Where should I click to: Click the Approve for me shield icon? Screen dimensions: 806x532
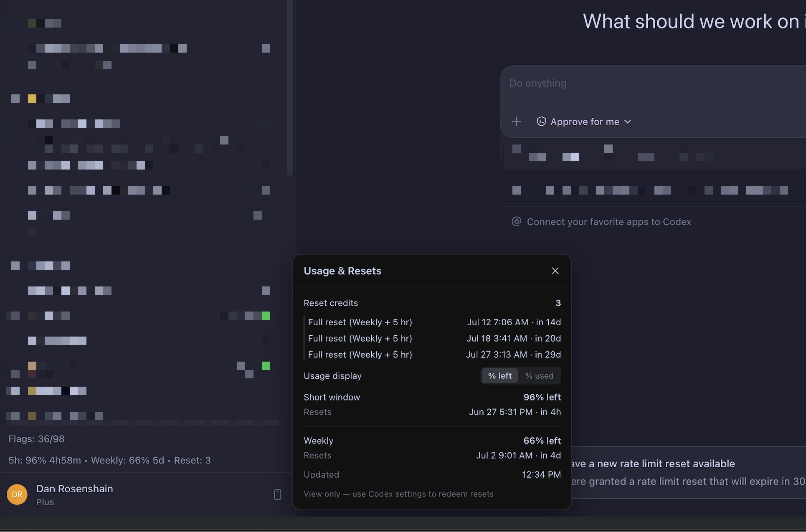(x=541, y=122)
